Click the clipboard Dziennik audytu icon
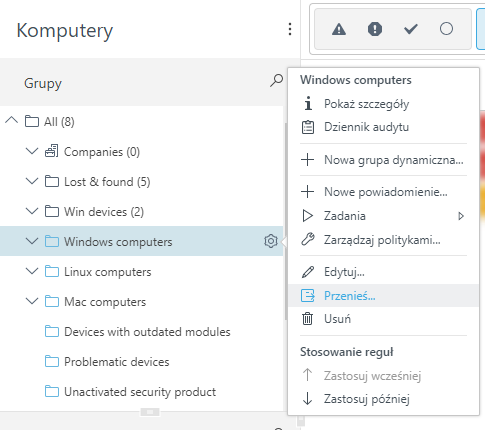Viewport: 485px width, 430px height. tap(308, 127)
